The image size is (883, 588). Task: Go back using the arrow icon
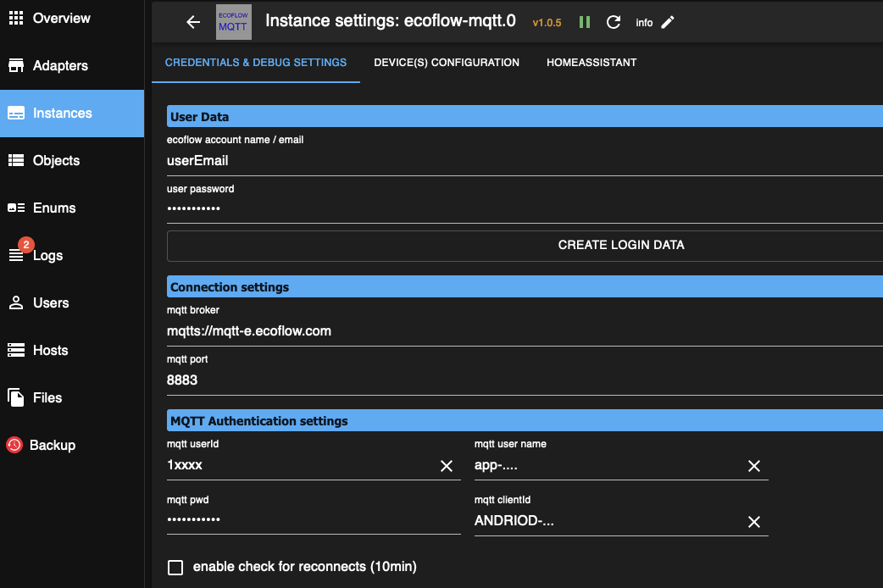click(193, 22)
